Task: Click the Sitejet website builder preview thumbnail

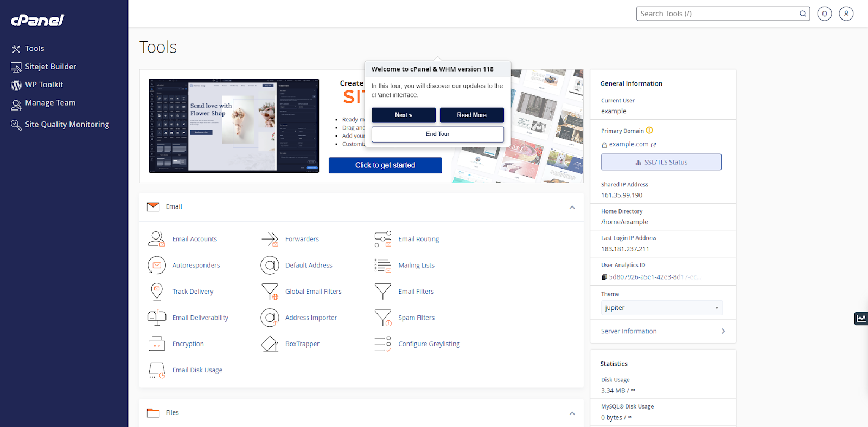Action: point(234,126)
